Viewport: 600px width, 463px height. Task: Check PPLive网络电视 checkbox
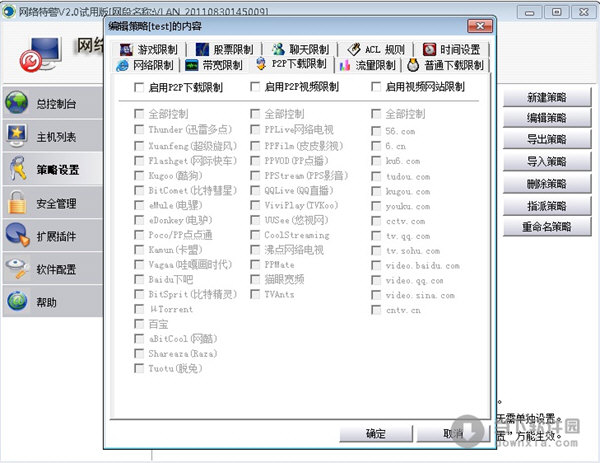click(255, 129)
